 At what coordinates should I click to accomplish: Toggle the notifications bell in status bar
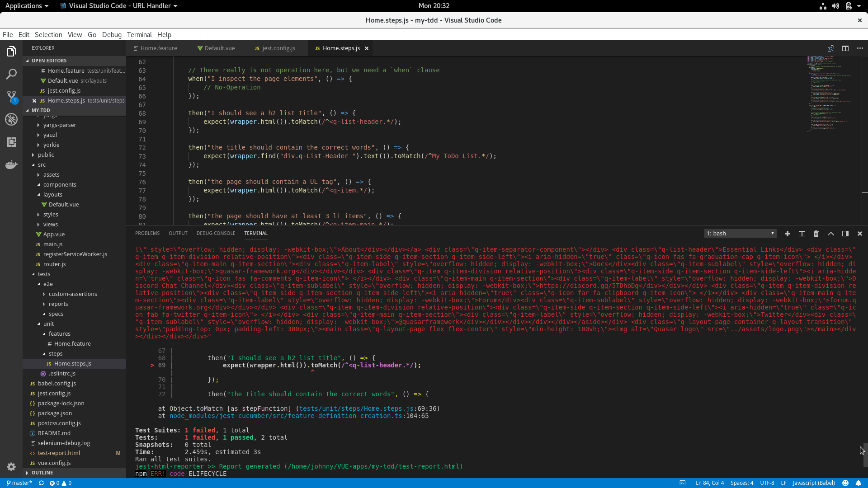[x=858, y=483]
